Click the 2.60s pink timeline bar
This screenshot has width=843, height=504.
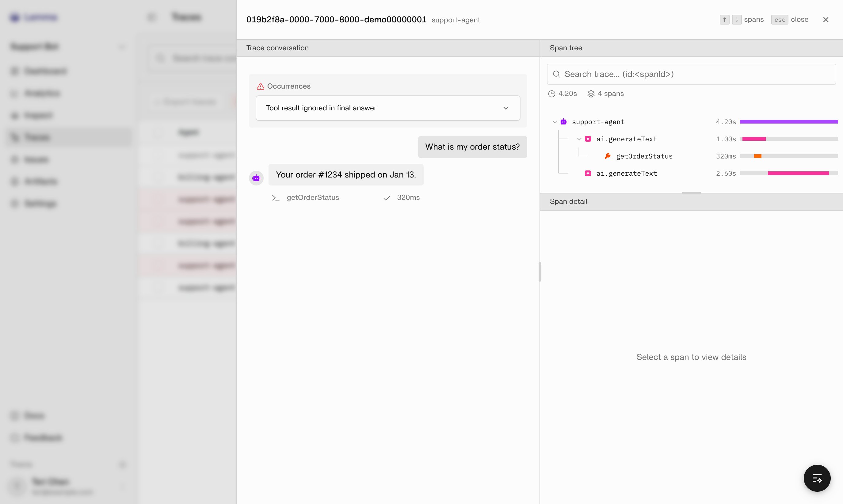pyautogui.click(x=798, y=173)
